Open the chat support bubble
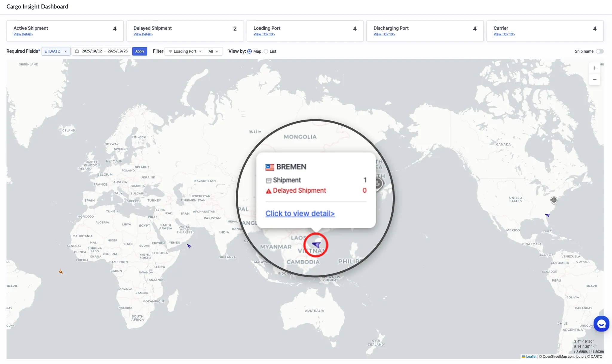Viewport: 612px width, 364px height. point(601,324)
